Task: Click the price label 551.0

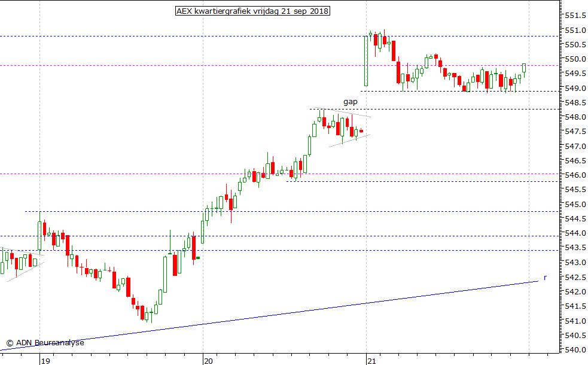Action: tap(575, 30)
